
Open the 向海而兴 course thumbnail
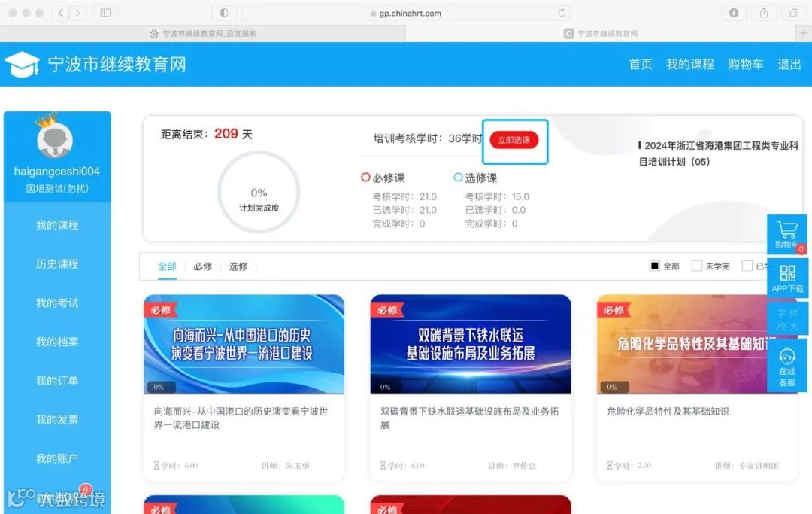244,345
